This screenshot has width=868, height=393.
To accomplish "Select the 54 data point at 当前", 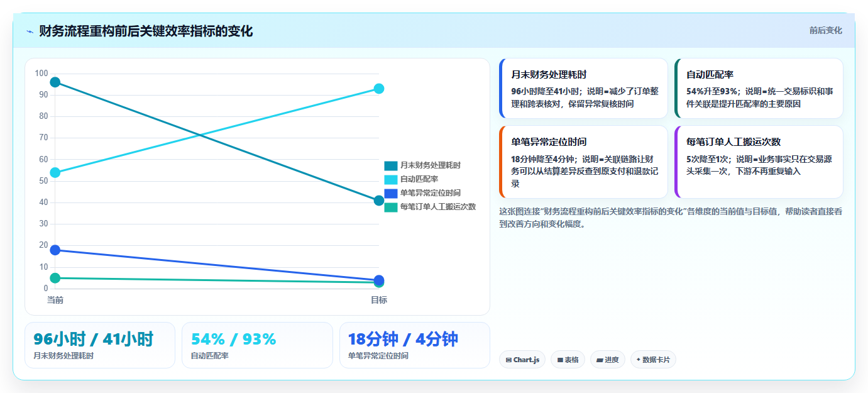I will tap(55, 172).
